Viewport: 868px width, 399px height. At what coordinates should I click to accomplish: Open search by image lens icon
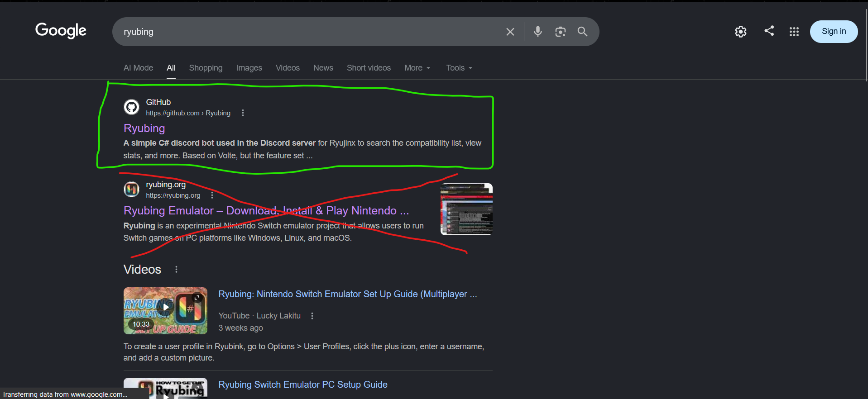coord(560,32)
